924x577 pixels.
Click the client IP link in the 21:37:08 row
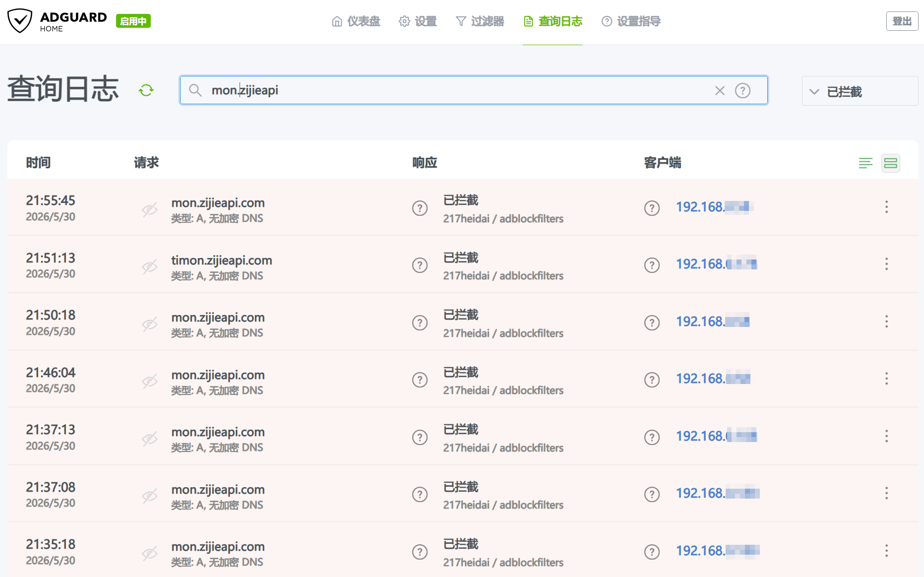[718, 493]
